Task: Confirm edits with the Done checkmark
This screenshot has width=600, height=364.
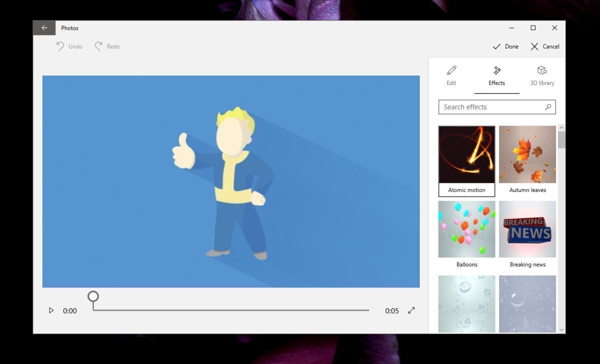Action: (x=505, y=46)
